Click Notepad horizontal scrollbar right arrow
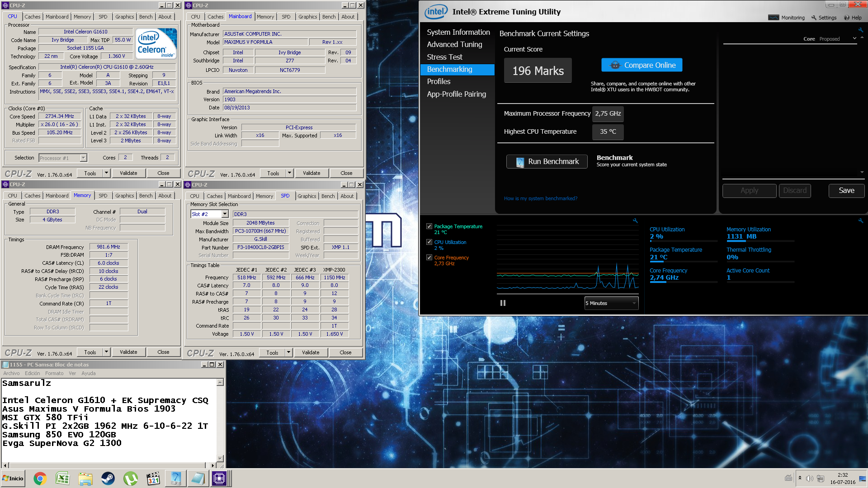The width and height of the screenshot is (868, 488). tap(213, 465)
